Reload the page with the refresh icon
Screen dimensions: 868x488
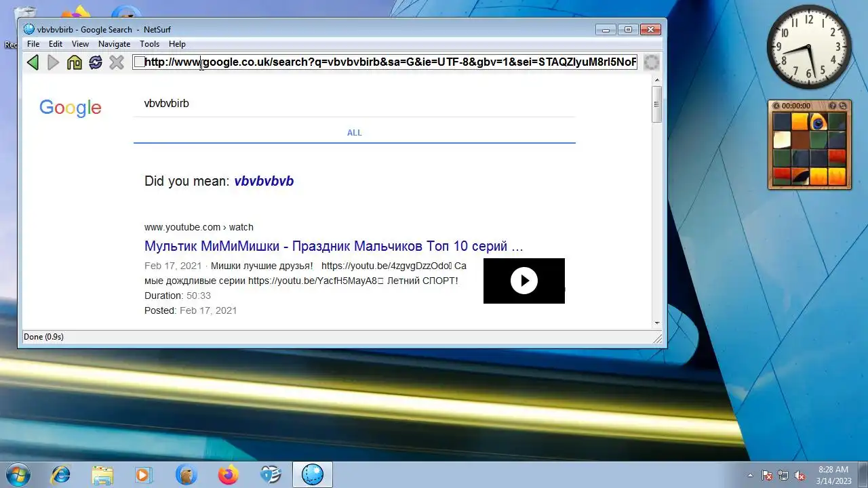96,62
